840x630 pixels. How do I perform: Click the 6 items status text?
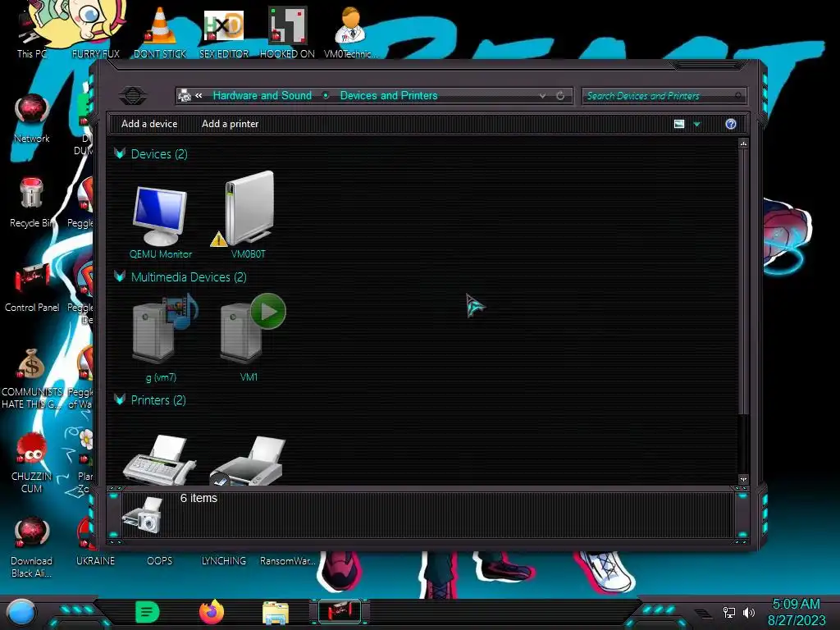(x=199, y=498)
